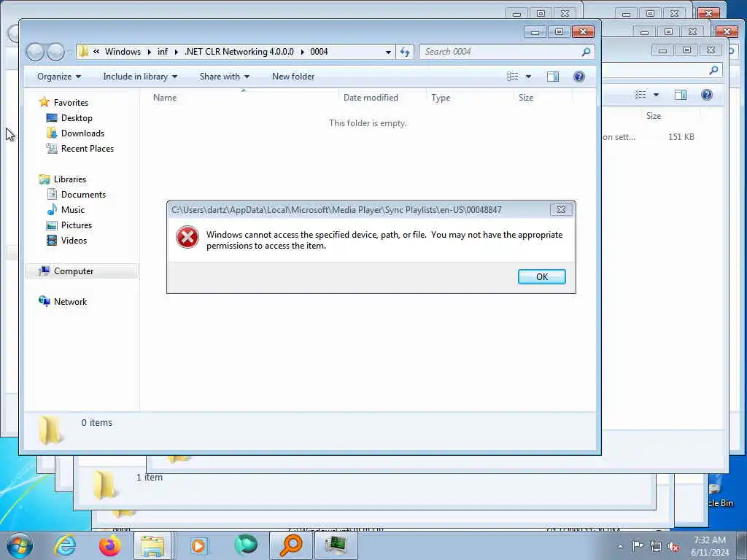Open the Music library

(72, 210)
